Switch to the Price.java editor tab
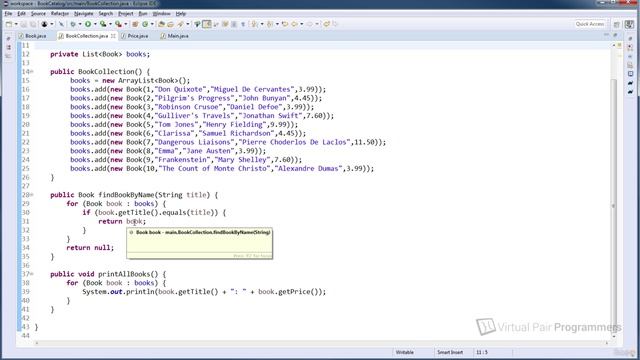The width and height of the screenshot is (640, 360). tap(135, 36)
